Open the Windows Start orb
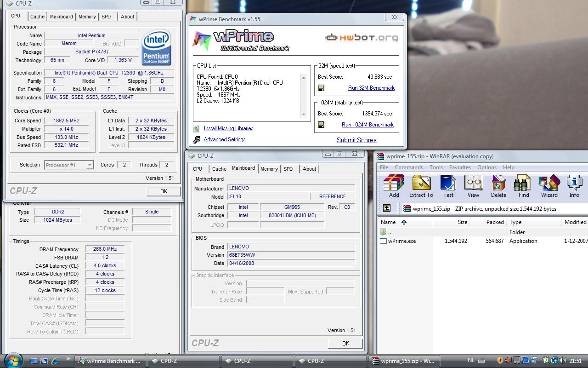 pos(13,360)
